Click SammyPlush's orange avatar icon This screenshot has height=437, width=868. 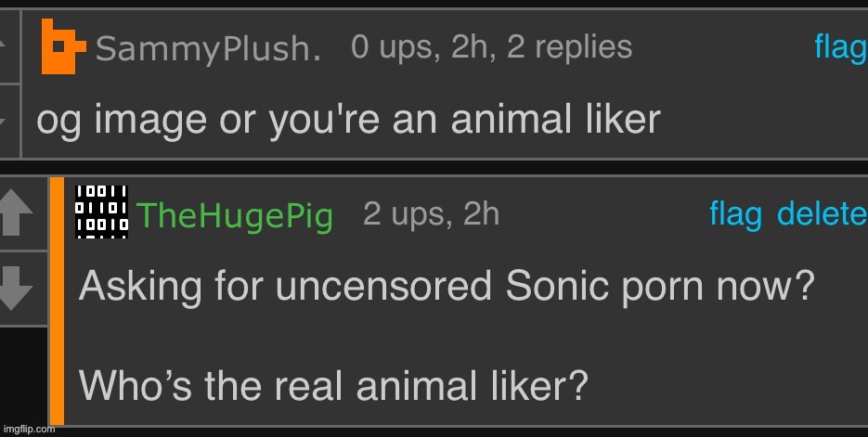pyautogui.click(x=62, y=47)
